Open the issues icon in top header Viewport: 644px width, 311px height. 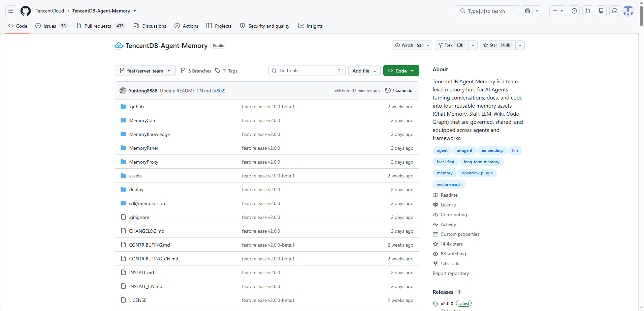tap(574, 11)
